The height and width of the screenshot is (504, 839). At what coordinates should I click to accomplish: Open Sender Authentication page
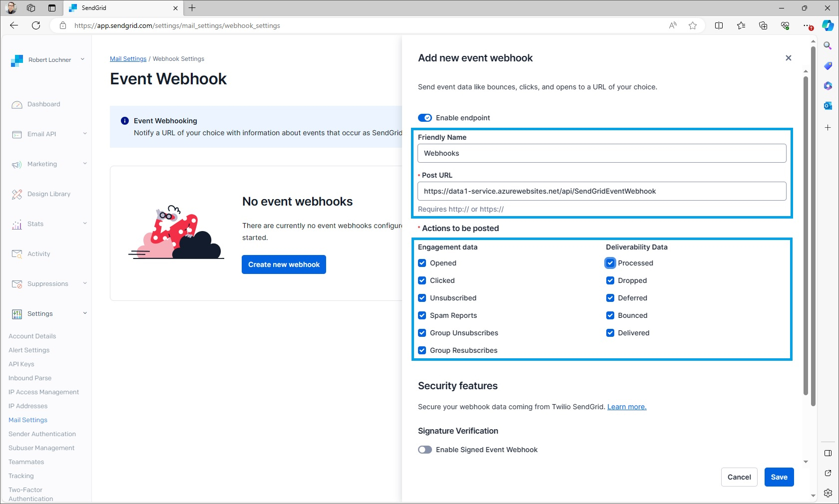42,434
